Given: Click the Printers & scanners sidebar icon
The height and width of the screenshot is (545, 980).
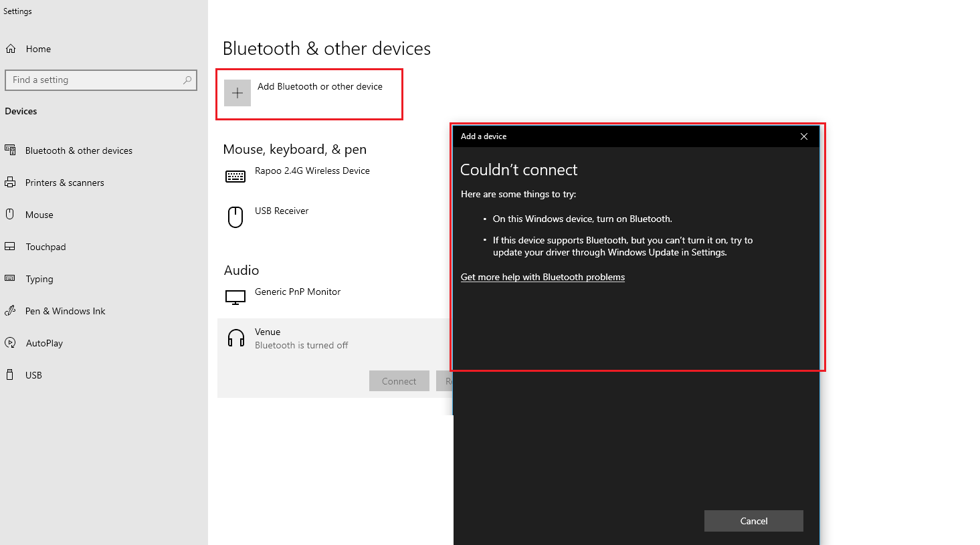Looking at the screenshot, I should tap(10, 182).
